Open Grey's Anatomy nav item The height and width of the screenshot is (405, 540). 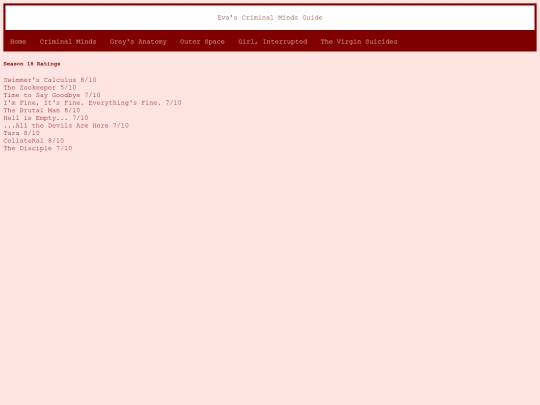coord(138,42)
